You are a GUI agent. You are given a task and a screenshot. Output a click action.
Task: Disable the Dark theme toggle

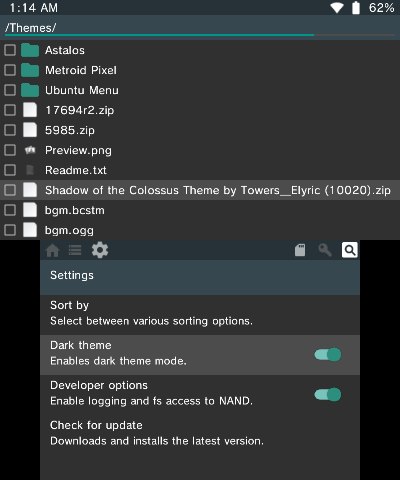(x=328, y=355)
